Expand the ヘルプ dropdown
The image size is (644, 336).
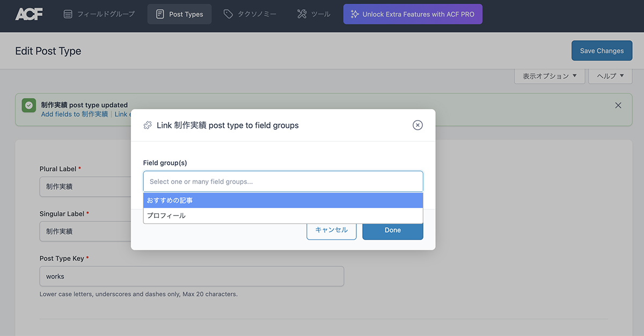[x=610, y=76]
